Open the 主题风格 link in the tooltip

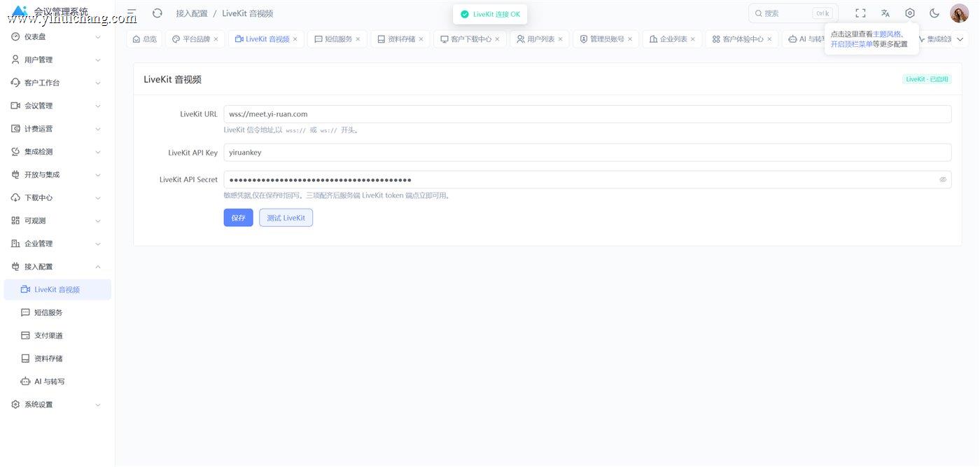pos(887,34)
